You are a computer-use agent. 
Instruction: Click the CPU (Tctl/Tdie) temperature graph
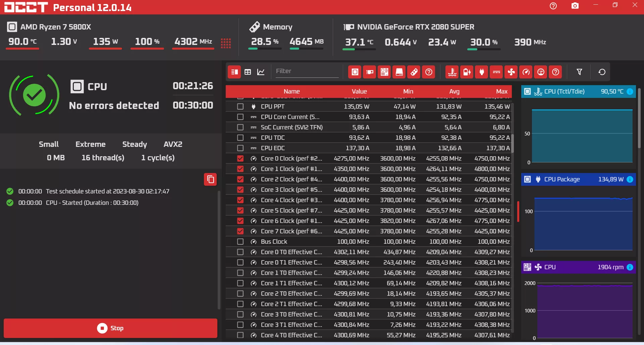[x=582, y=136]
